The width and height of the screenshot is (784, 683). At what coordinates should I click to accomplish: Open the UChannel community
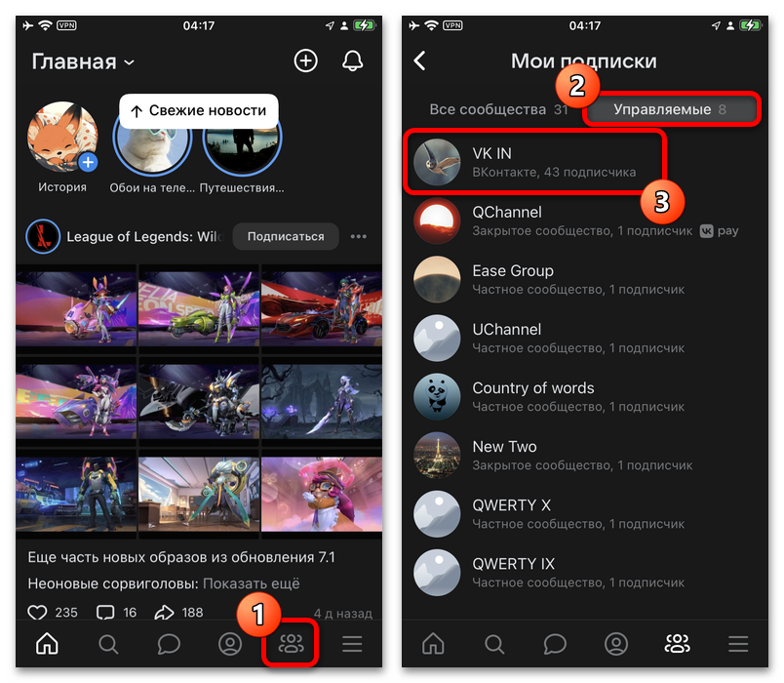(584, 339)
